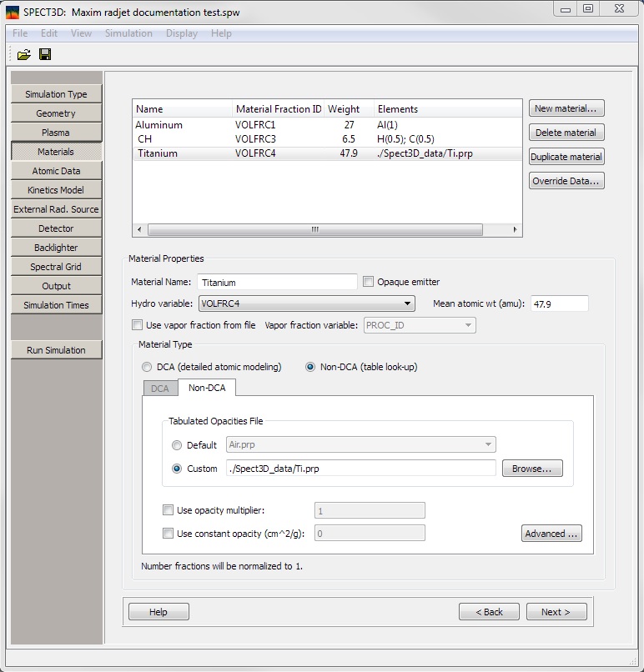
Task: Choose Default tabulated opacities radio button
Action: click(x=177, y=445)
